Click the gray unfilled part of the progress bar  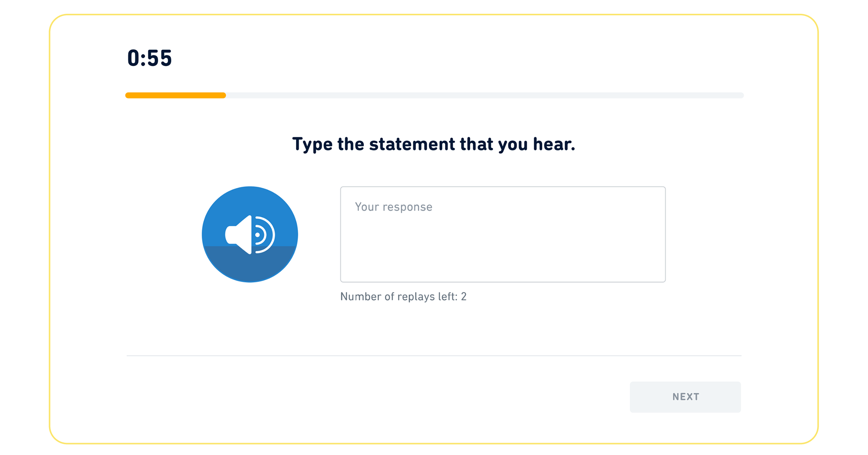pyautogui.click(x=485, y=95)
